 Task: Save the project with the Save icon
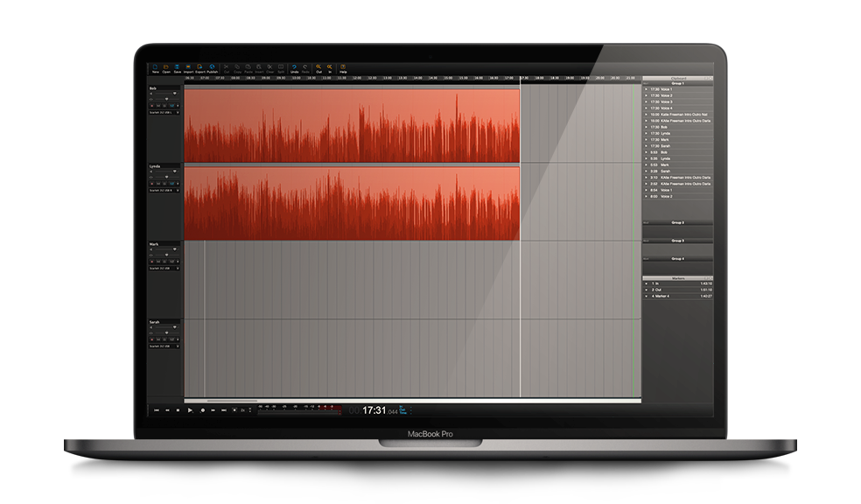click(178, 66)
